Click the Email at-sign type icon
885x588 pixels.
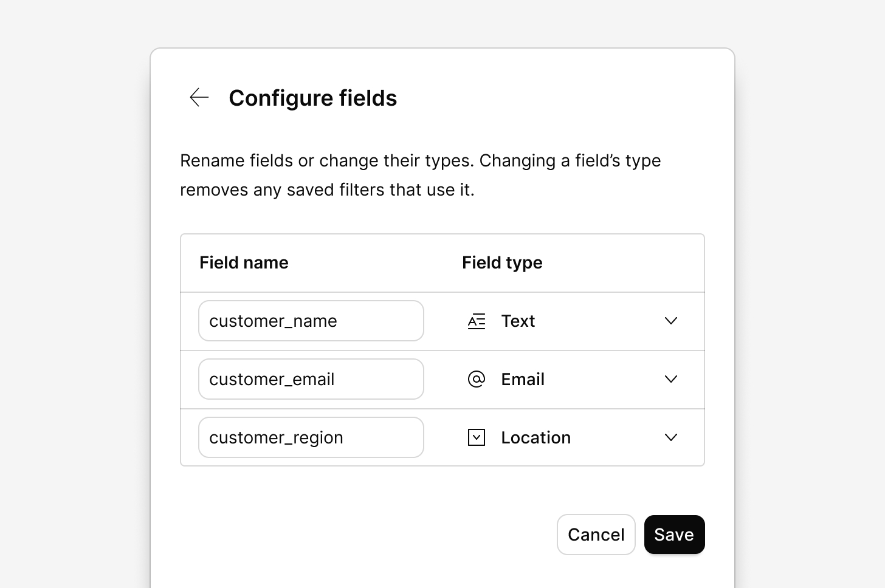pyautogui.click(x=477, y=379)
